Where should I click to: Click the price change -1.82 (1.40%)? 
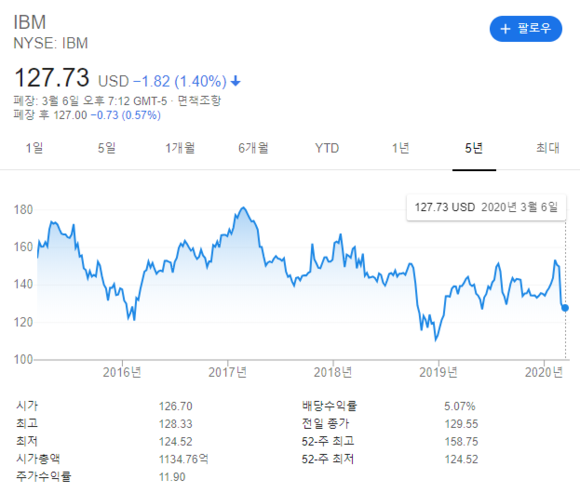pos(180,81)
